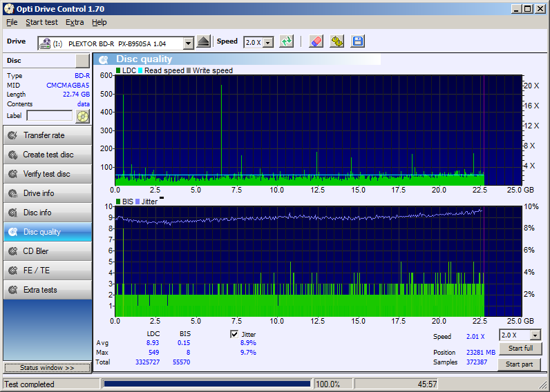Viewport: 550px width, 392px height.
Task: Click the eraser icon to erase disc
Action: (x=316, y=41)
